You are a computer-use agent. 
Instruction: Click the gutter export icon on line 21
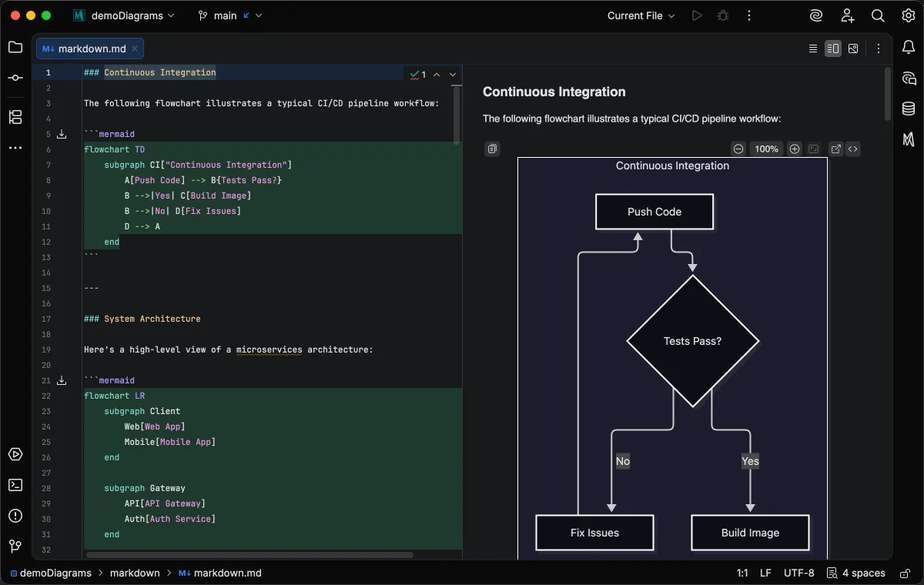(62, 380)
